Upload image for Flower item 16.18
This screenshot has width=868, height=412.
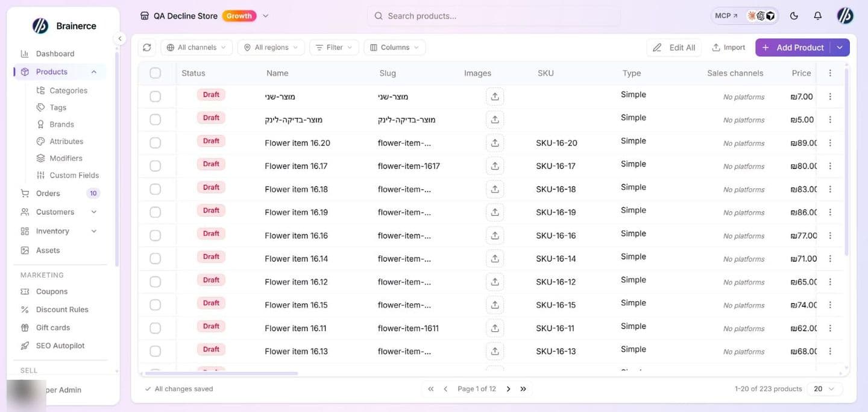click(x=495, y=189)
